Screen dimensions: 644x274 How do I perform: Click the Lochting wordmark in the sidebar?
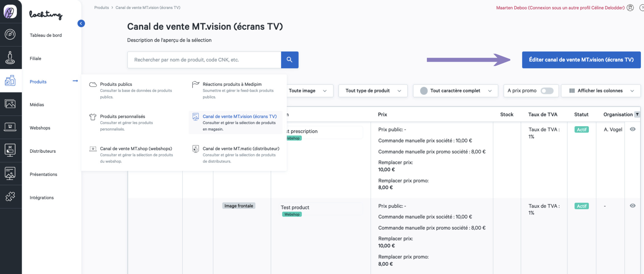click(46, 14)
